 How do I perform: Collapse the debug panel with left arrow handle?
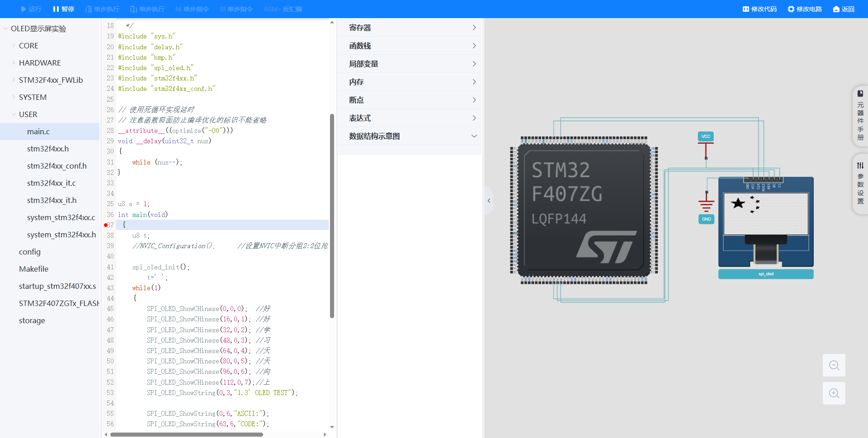point(489,201)
